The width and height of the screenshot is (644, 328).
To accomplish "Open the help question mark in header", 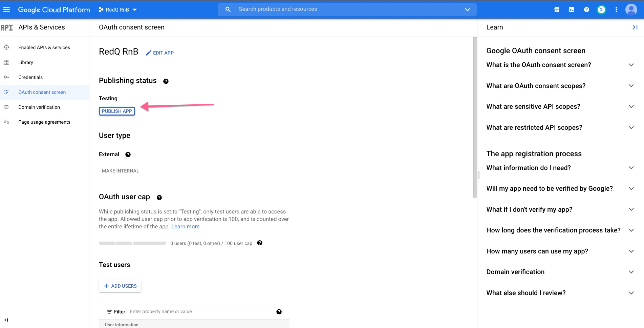I will coord(586,9).
